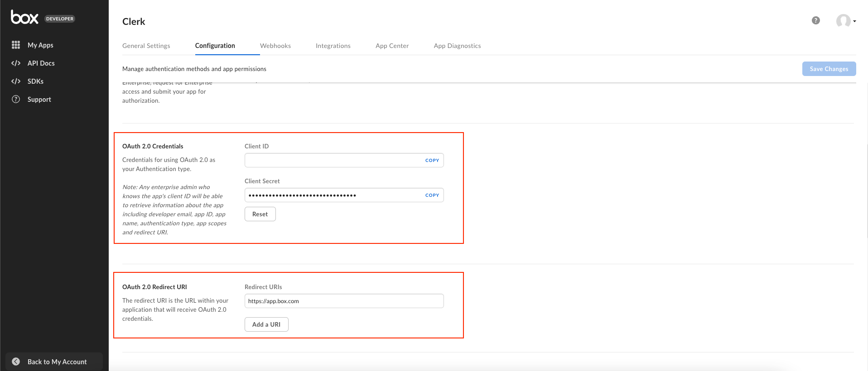Go to the Integrations tab
The width and height of the screenshot is (868, 371).
(333, 46)
